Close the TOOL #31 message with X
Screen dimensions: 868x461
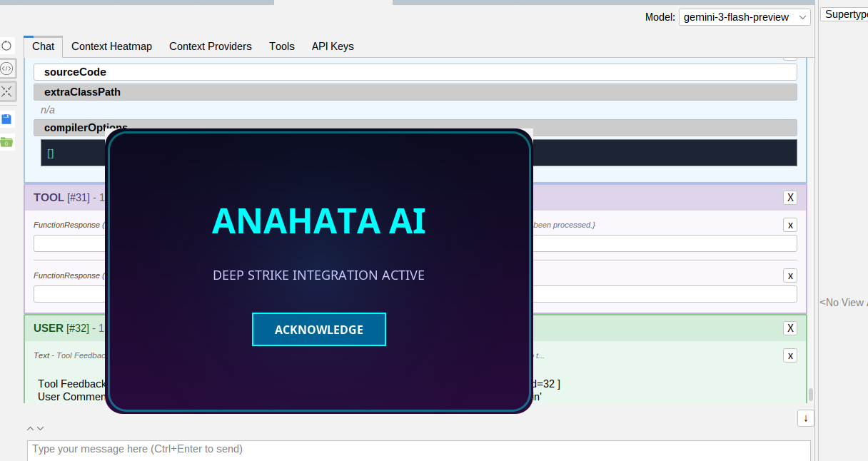coord(790,198)
